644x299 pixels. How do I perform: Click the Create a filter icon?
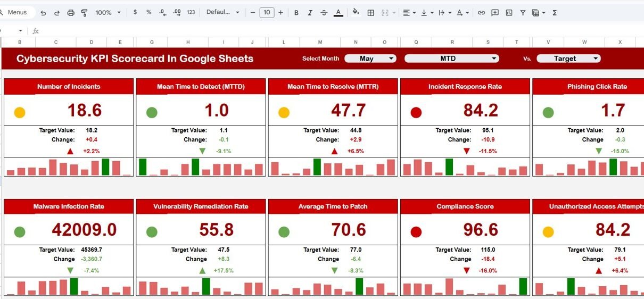click(523, 12)
